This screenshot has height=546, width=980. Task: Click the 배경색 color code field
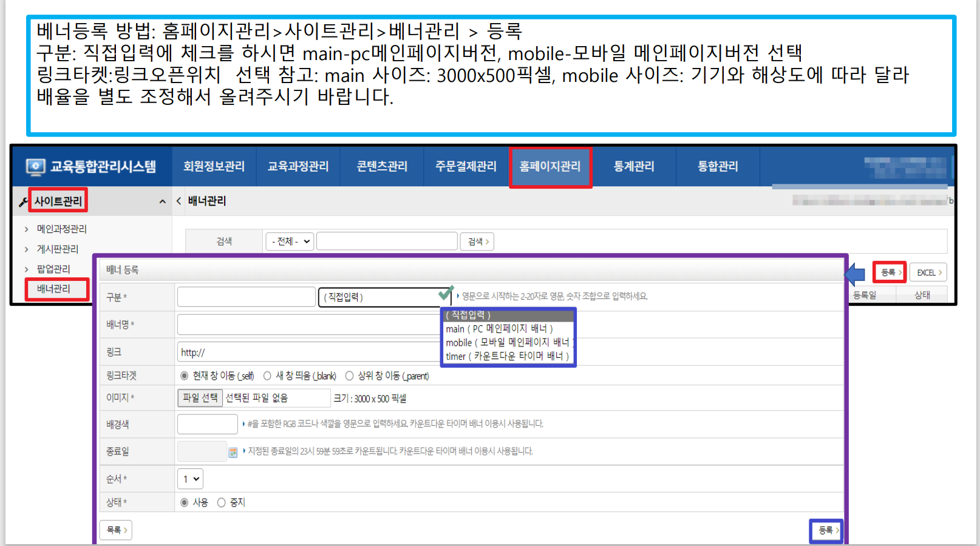pyautogui.click(x=207, y=424)
